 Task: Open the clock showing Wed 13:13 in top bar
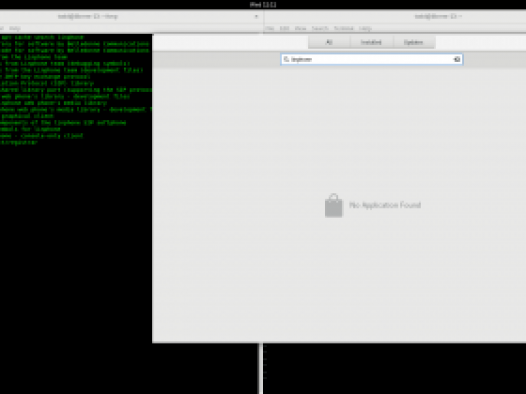click(263, 5)
